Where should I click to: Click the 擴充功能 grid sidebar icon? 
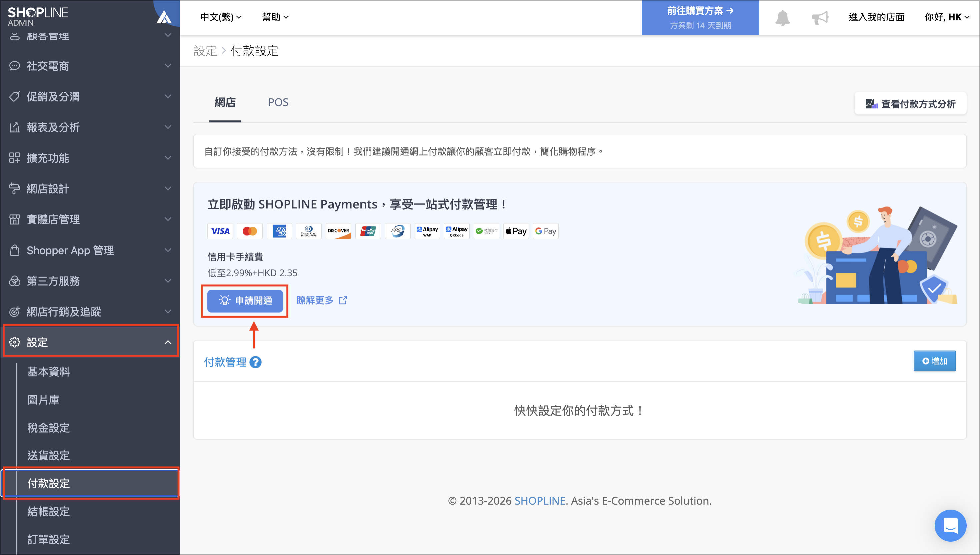tap(14, 158)
